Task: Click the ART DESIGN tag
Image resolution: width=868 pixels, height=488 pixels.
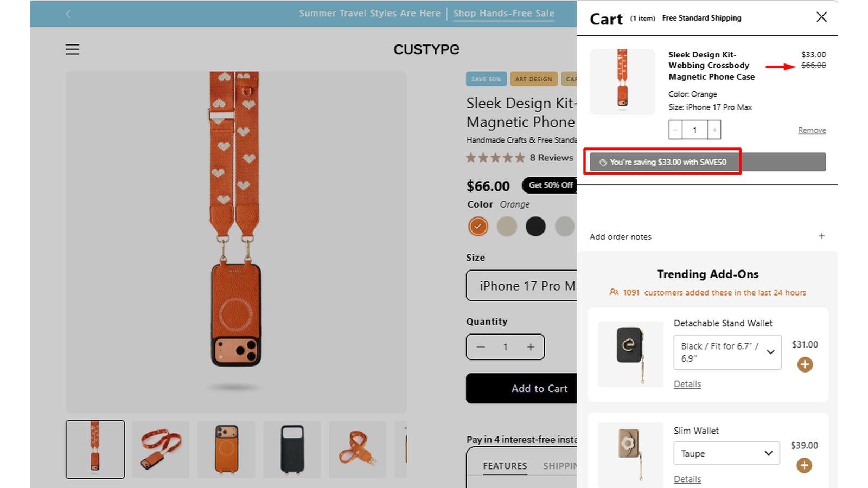Action: [x=533, y=79]
